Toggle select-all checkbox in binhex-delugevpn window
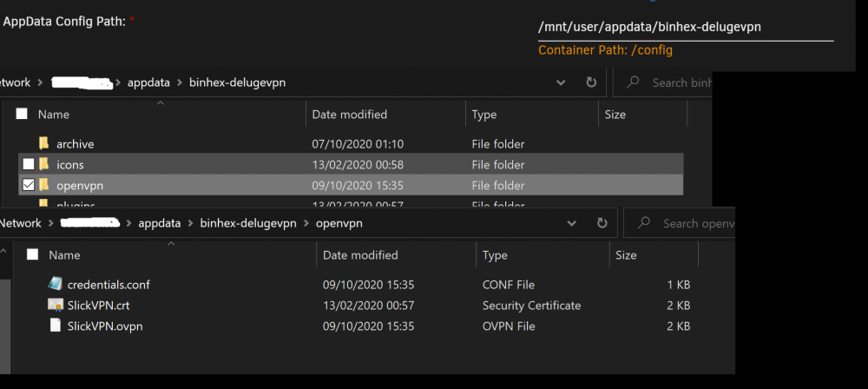The image size is (868, 389). pyautogui.click(x=22, y=114)
